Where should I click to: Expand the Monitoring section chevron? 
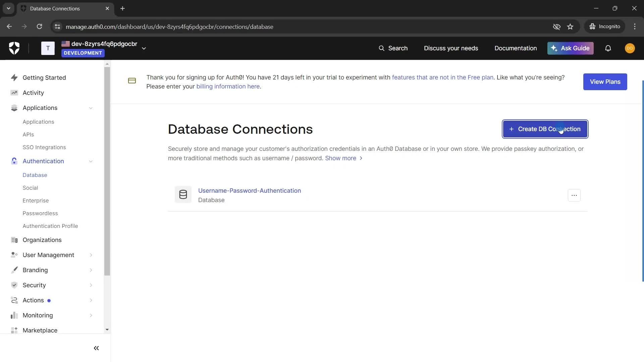[91, 315]
